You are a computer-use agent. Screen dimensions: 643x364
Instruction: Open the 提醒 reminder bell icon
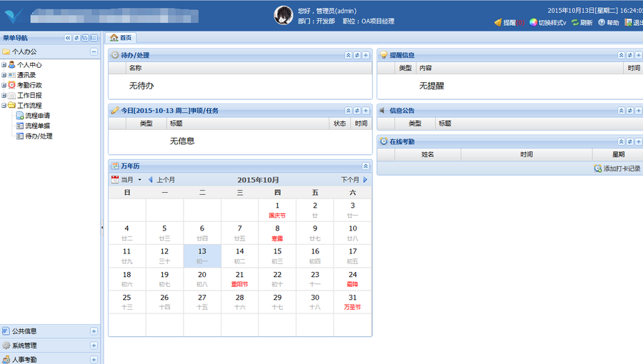tap(498, 23)
